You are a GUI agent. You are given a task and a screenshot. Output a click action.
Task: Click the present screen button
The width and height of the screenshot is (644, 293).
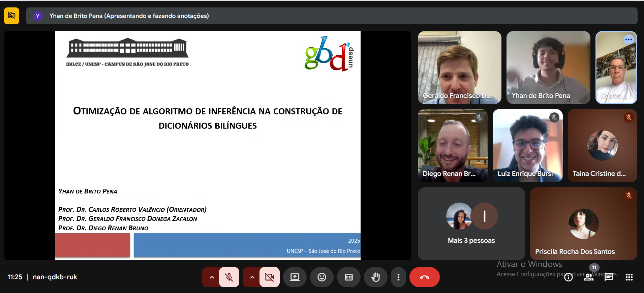(x=295, y=277)
